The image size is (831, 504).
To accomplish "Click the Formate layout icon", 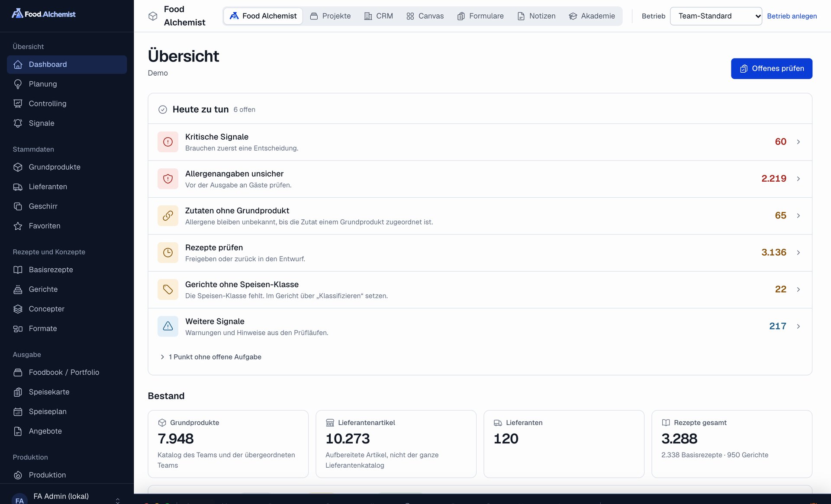I will pos(18,329).
